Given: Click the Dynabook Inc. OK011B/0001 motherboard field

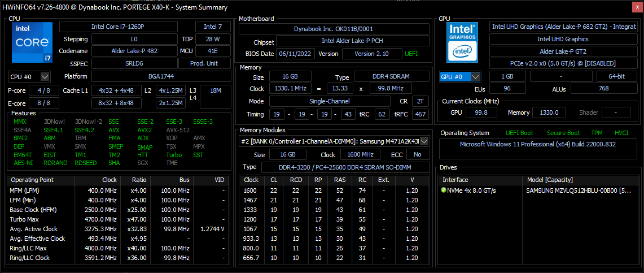Looking at the screenshot, I should [x=334, y=29].
